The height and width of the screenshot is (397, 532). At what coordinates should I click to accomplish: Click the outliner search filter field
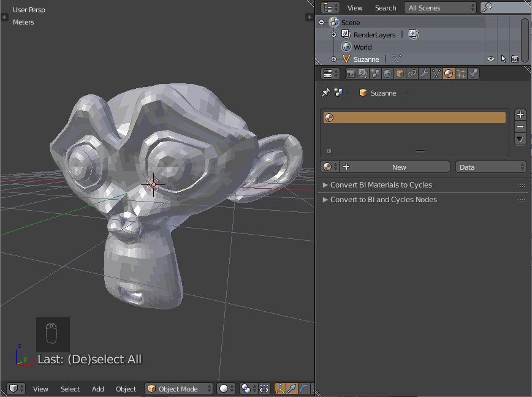506,7
